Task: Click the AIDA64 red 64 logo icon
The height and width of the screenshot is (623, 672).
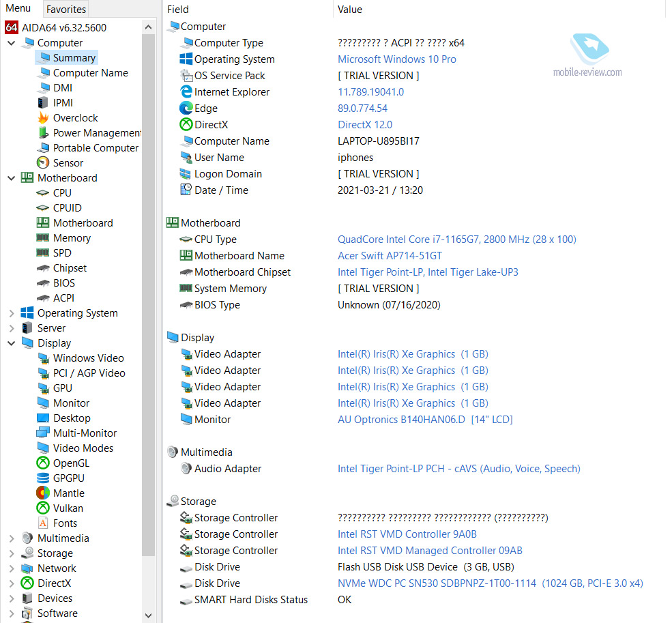Action: (x=11, y=27)
